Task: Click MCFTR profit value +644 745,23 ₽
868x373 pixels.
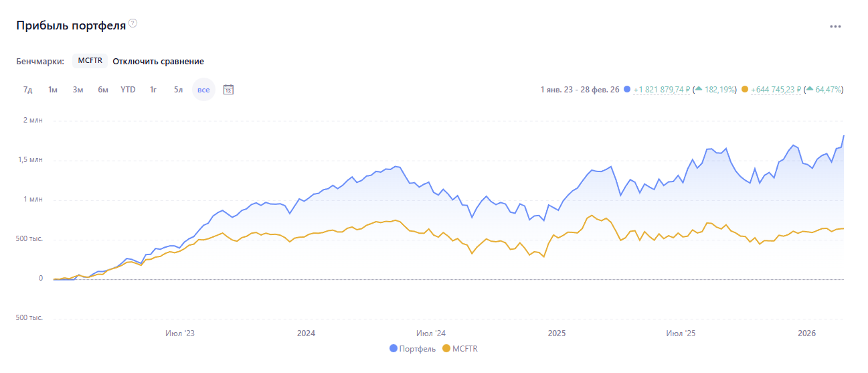Action: coord(776,89)
